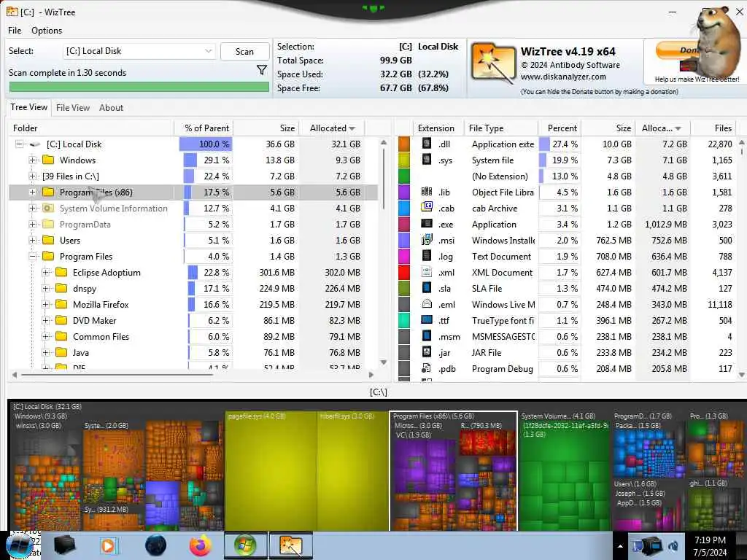This screenshot has height=560, width=747.
Task: Open the Options menu
Action: point(47,31)
